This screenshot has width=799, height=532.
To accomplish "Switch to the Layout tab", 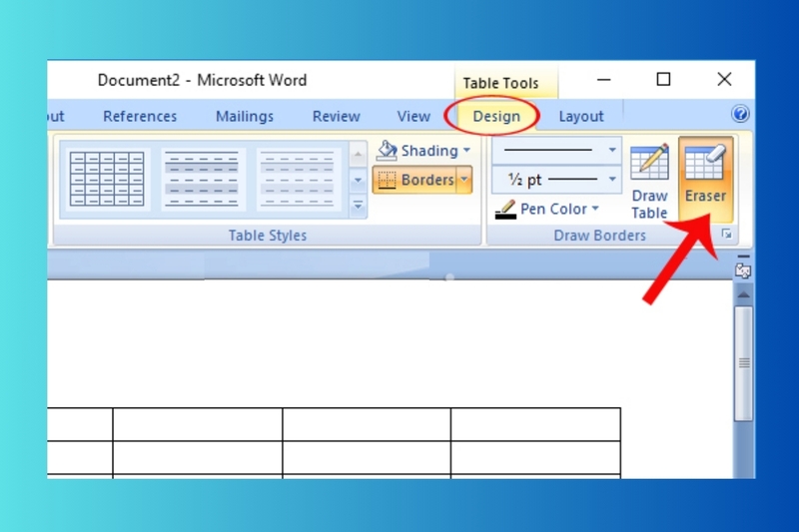I will click(581, 116).
